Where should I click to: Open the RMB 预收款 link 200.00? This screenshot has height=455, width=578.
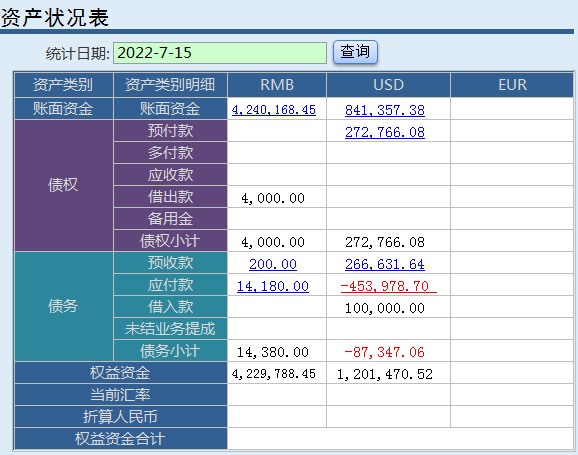pos(273,264)
